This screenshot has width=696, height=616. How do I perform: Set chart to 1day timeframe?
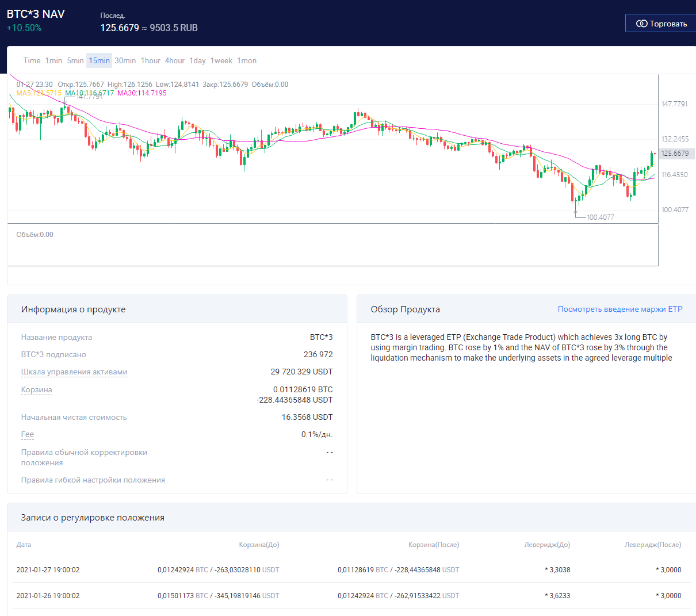click(x=197, y=61)
